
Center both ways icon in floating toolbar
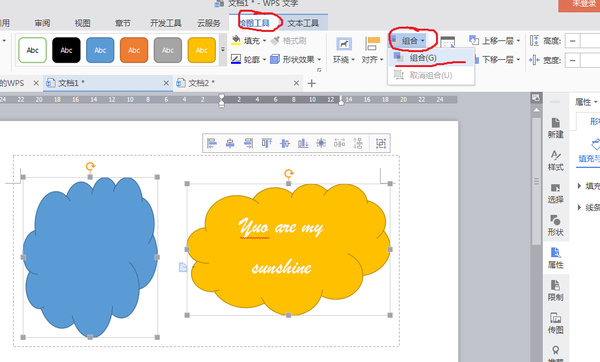[x=321, y=143]
